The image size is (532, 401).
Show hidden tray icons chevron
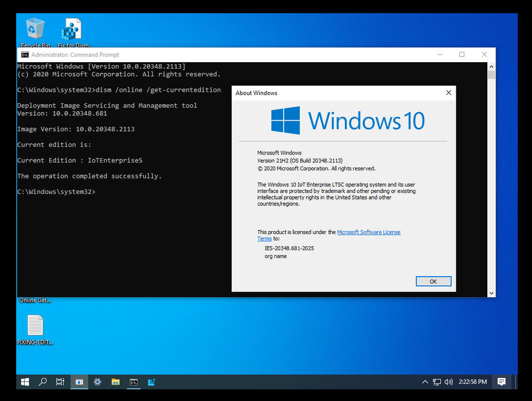click(425, 382)
